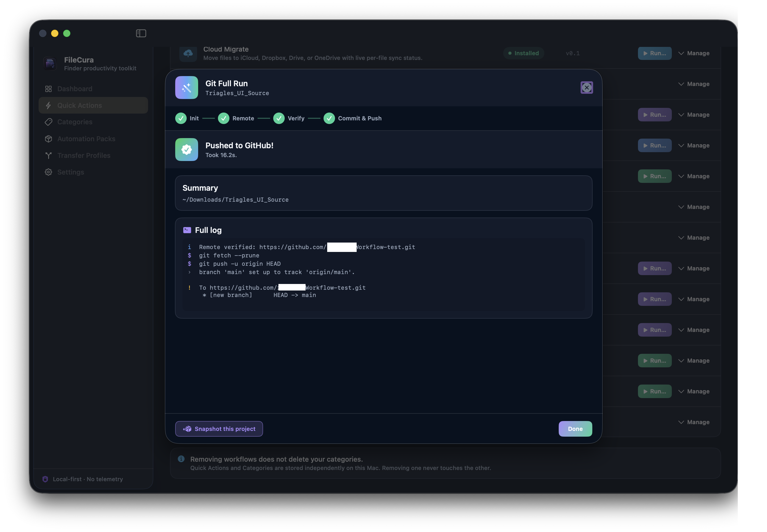The image size is (767, 532).
Task: Click the '[new branch] HEAD -> main' line
Action: pyautogui.click(x=259, y=295)
